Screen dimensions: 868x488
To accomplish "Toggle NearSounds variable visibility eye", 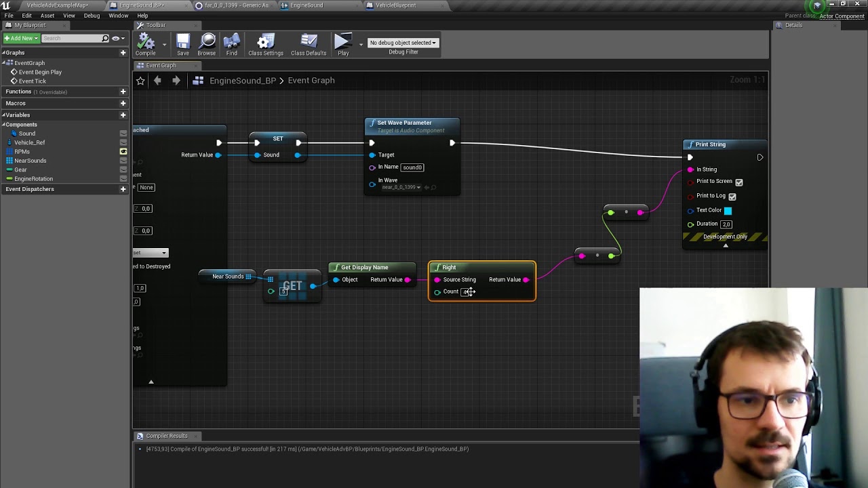I will pyautogui.click(x=123, y=161).
